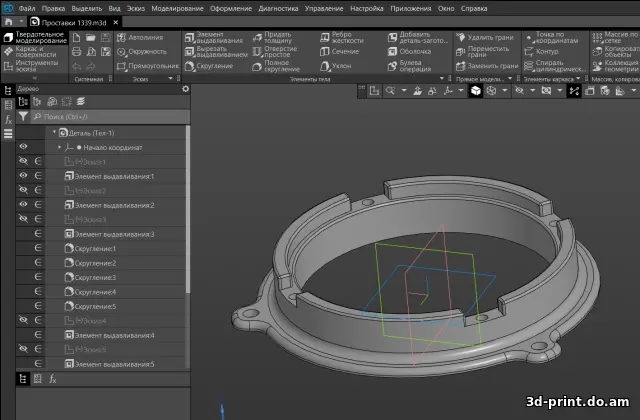
Task: Toggle visibility of Начало координат
Action: [x=23, y=147]
